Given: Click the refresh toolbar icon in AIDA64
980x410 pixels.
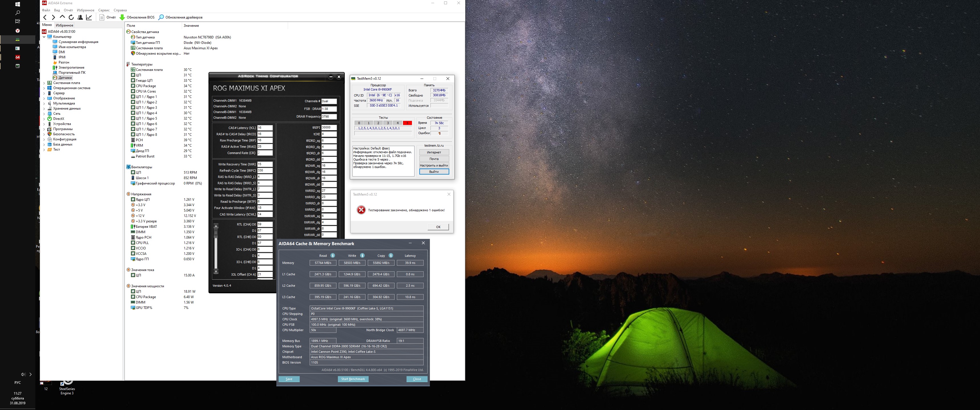Looking at the screenshot, I should click(71, 17).
